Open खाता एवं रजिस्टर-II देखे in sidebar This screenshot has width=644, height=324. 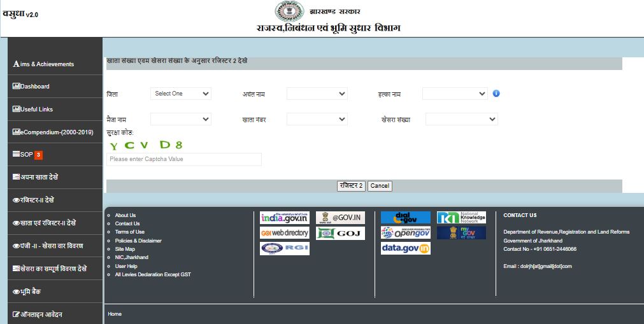(x=55, y=223)
